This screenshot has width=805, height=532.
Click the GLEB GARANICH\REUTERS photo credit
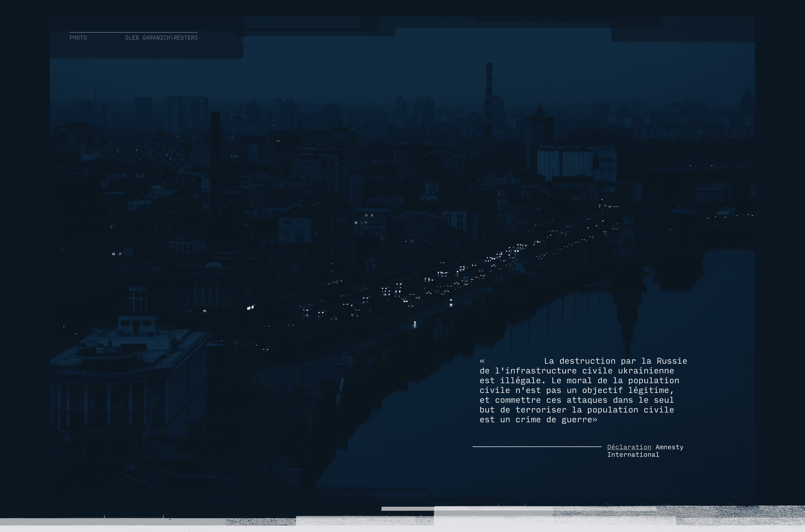pos(161,38)
